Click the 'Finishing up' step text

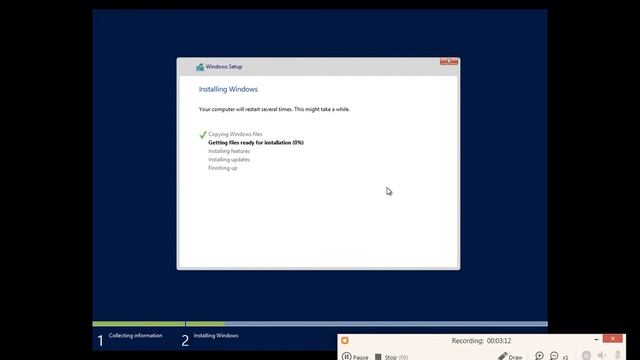click(222, 168)
